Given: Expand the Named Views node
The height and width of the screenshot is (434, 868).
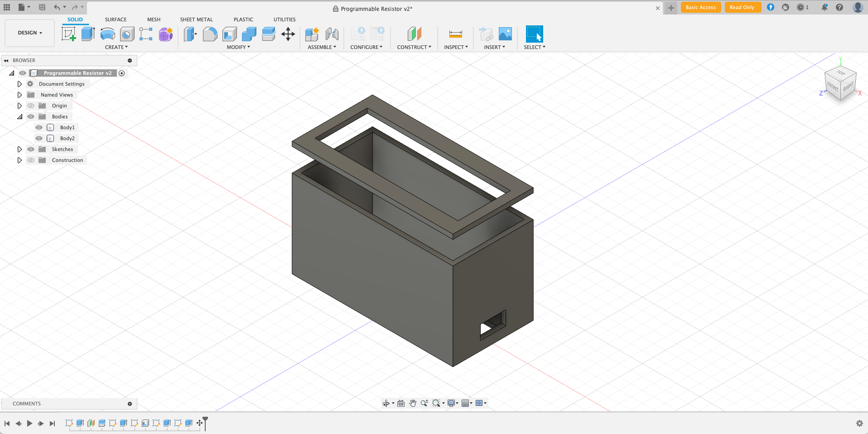Looking at the screenshot, I should pos(19,95).
